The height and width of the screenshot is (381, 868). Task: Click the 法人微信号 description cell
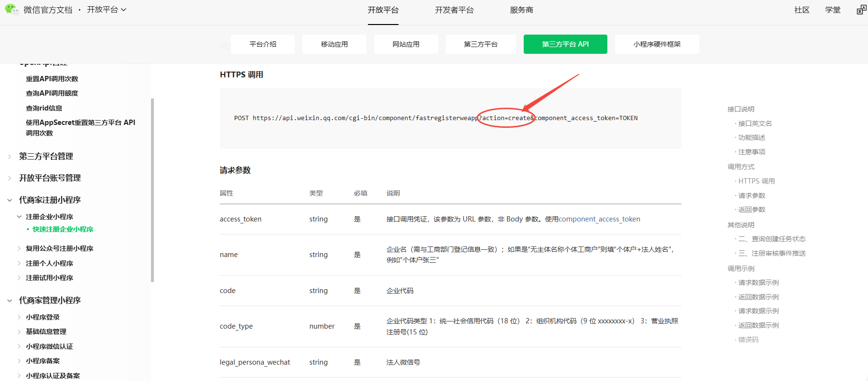pos(403,362)
